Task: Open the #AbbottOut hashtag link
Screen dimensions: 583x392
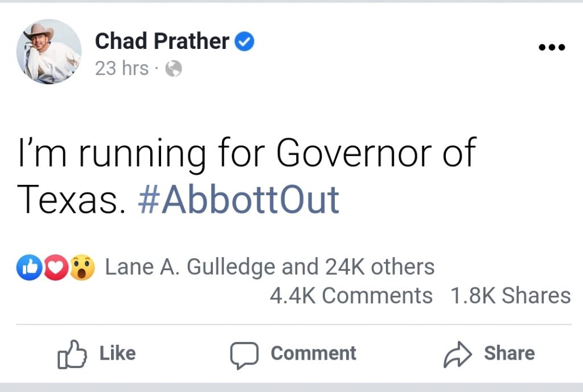Action: pyautogui.click(x=239, y=200)
